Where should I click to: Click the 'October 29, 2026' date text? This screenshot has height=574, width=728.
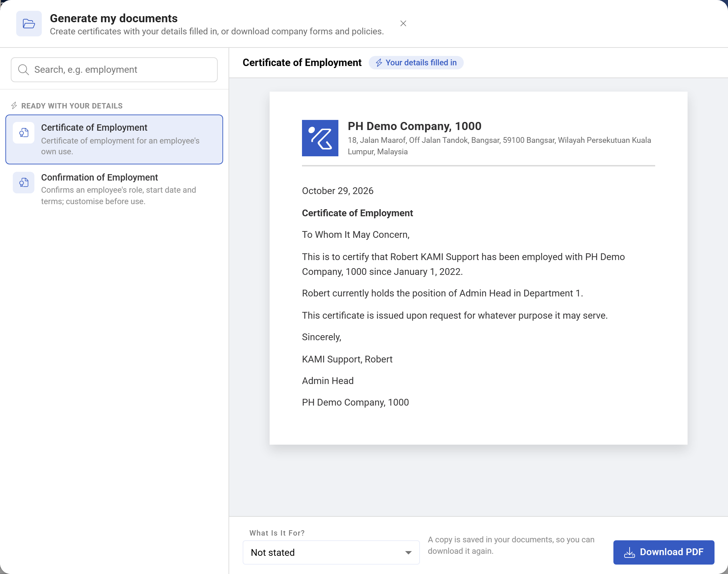pos(338,191)
